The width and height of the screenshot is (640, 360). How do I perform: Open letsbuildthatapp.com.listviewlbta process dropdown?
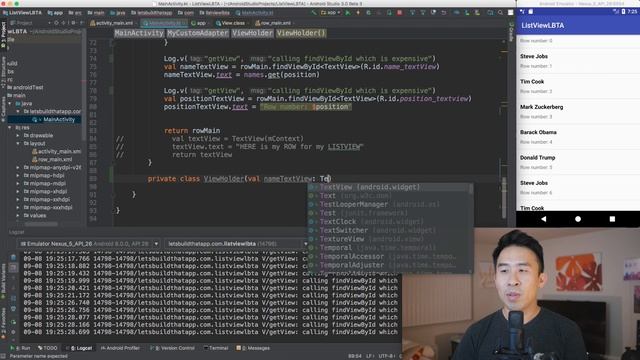point(237,244)
